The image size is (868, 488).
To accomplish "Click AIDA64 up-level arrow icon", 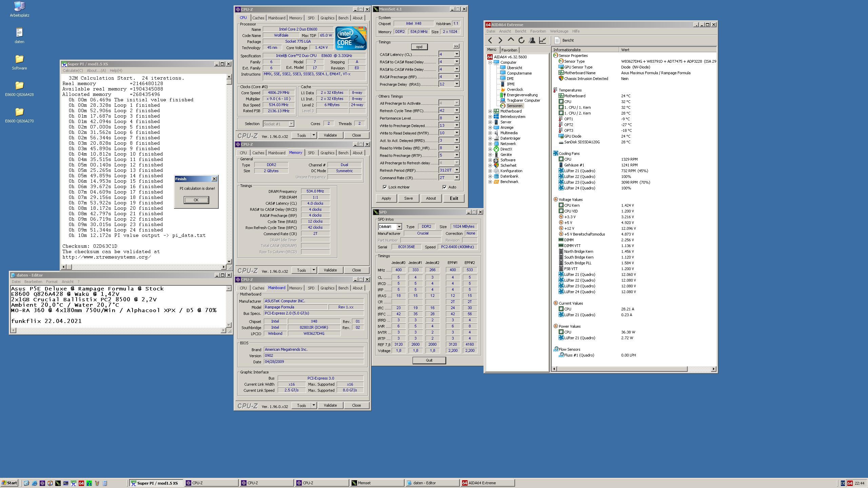I will point(511,40).
